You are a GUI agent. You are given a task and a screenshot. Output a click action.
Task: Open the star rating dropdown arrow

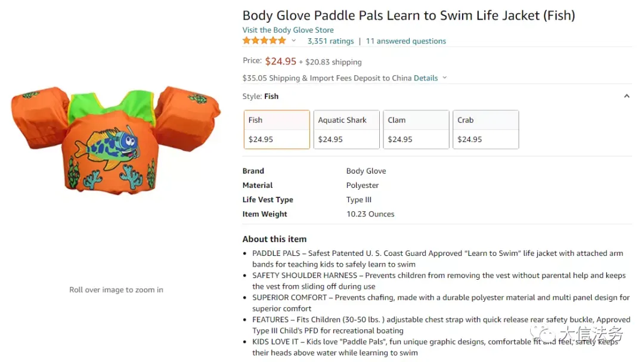coord(293,41)
